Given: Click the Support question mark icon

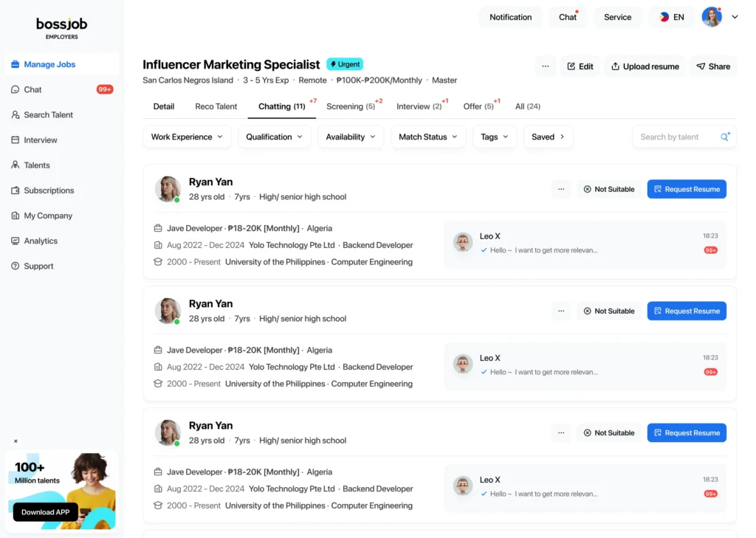Looking at the screenshot, I should click(15, 266).
